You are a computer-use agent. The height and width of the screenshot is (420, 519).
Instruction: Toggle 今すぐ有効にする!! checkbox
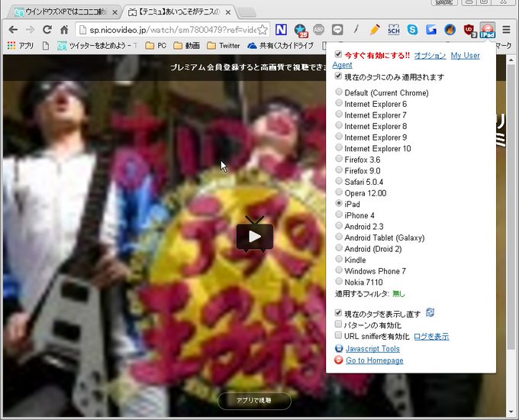(x=338, y=54)
